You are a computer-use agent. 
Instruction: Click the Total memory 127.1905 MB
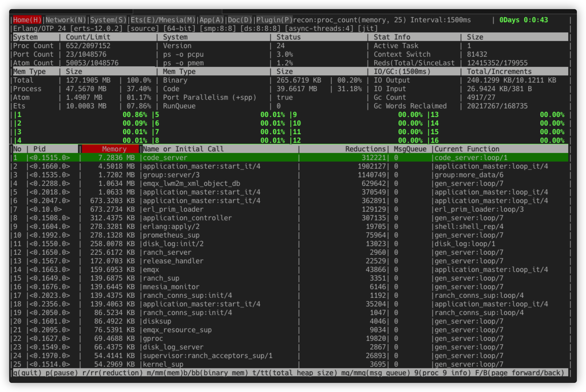pyautogui.click(x=88, y=80)
